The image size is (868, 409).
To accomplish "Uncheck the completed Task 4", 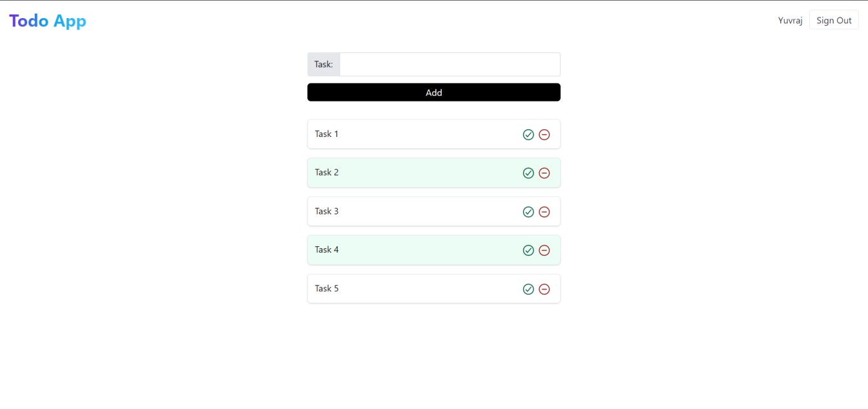I will [528, 251].
